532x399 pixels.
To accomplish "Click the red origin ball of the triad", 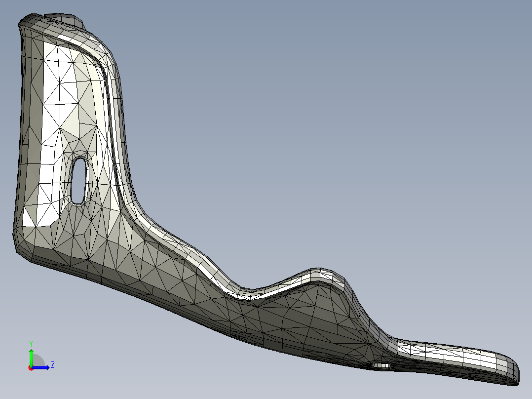I will pos(31,368).
